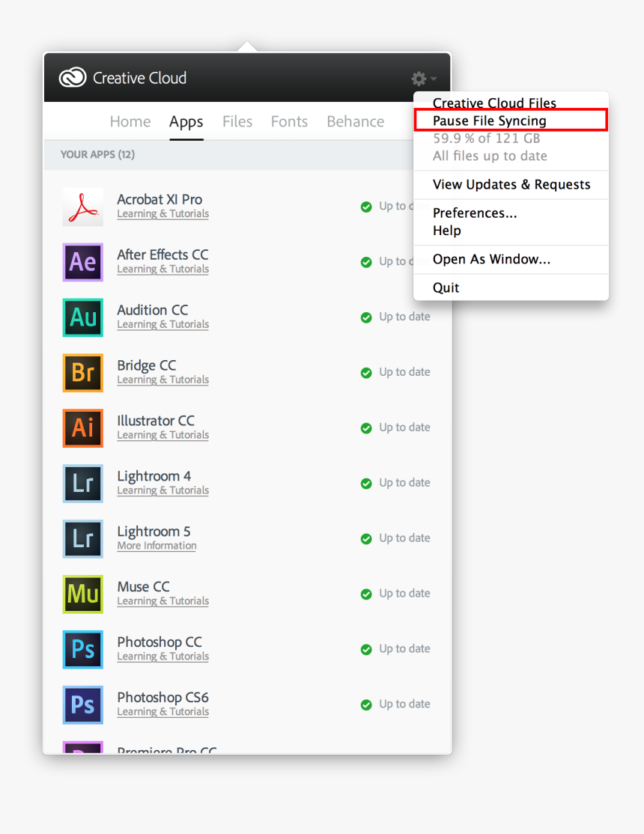Click the Audition CC app icon
The image size is (644, 834).
[83, 317]
